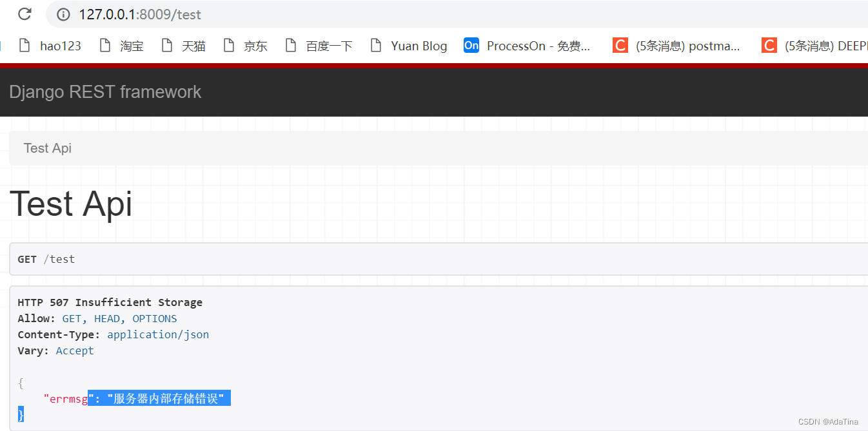Screen dimensions: 868x431
Task: Click the 淘宝 bookmark page icon
Action: pos(105,45)
